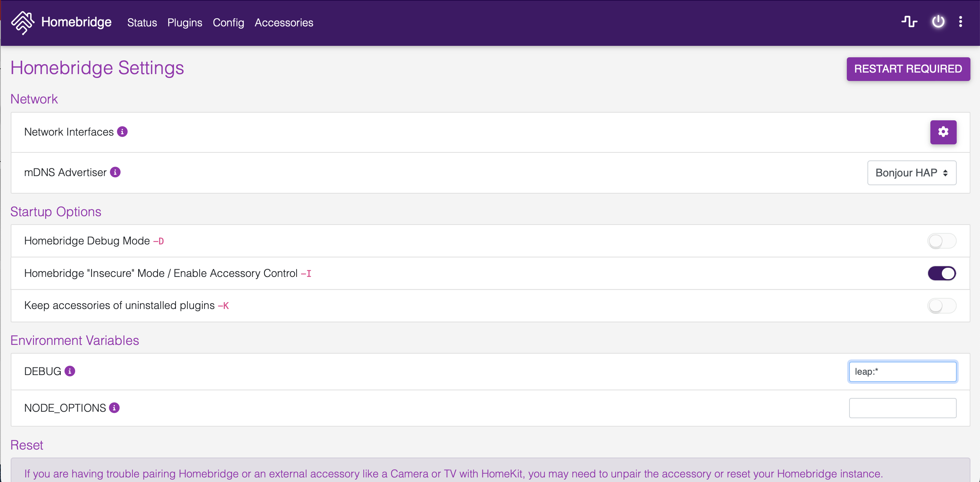The image size is (980, 482).
Task: Navigate to the Status page
Action: click(142, 23)
